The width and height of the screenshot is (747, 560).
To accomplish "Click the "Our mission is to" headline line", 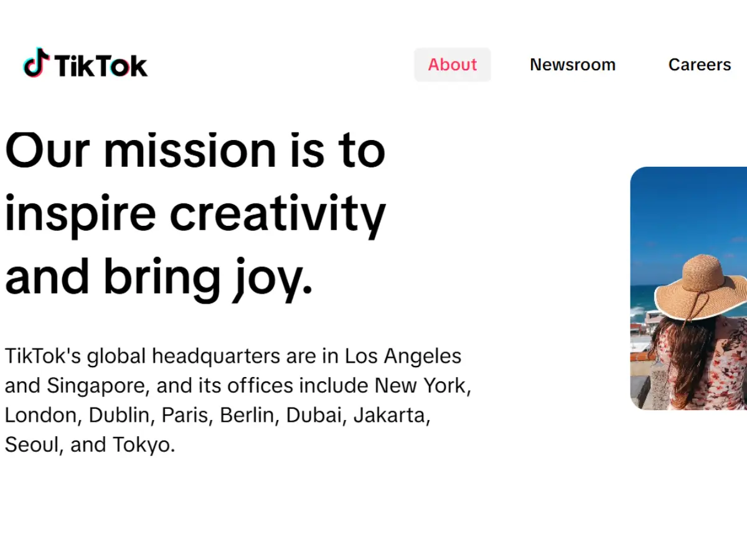I will point(195,150).
